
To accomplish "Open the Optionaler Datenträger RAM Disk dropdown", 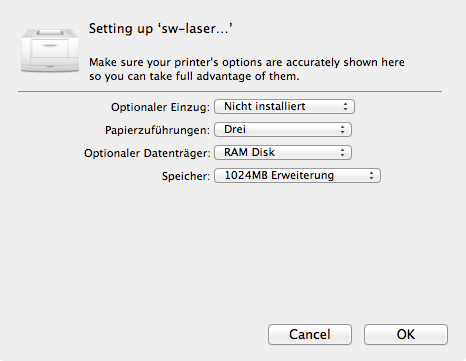I will click(283, 152).
